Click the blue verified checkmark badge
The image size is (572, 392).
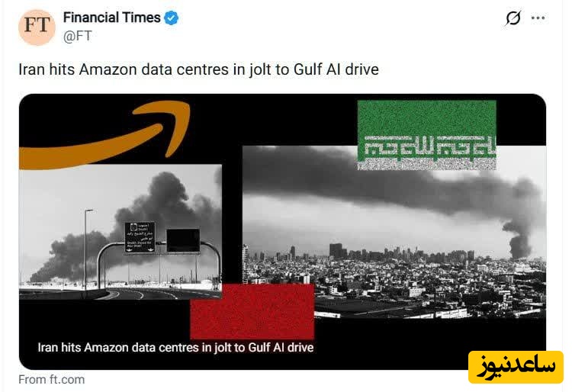pyautogui.click(x=171, y=18)
